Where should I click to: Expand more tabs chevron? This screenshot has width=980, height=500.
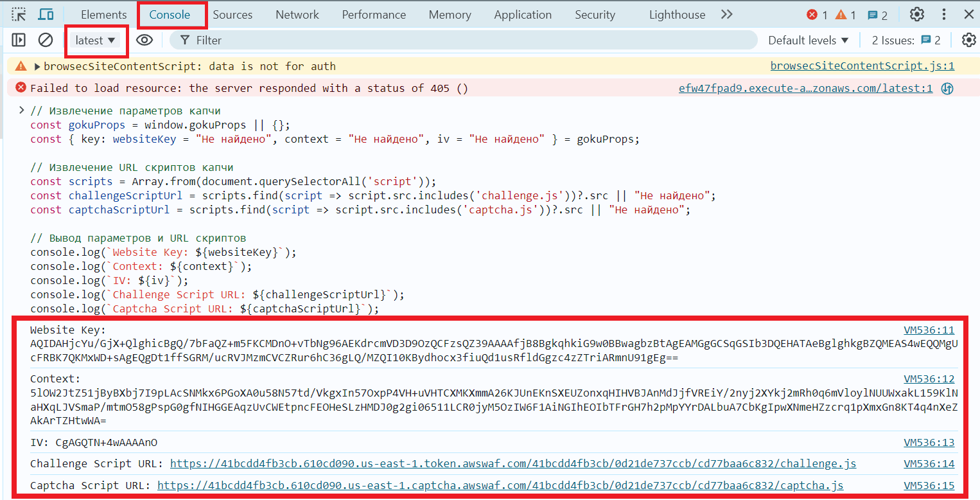(726, 14)
